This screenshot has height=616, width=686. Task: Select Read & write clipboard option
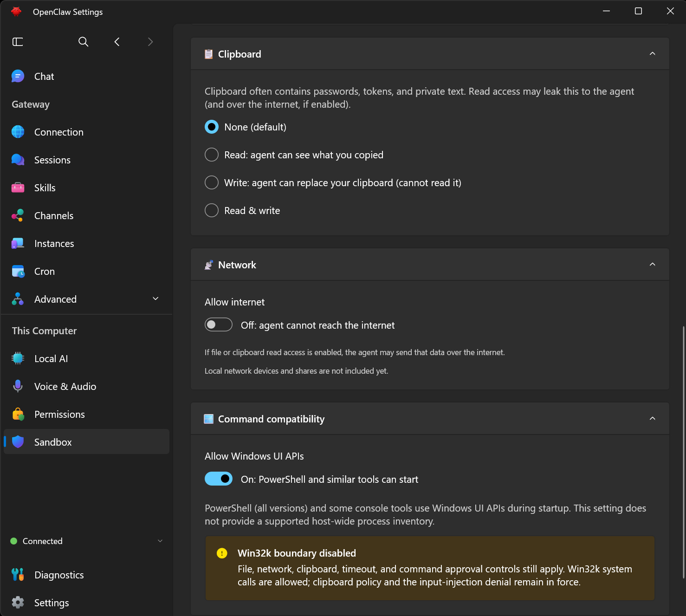point(212,210)
